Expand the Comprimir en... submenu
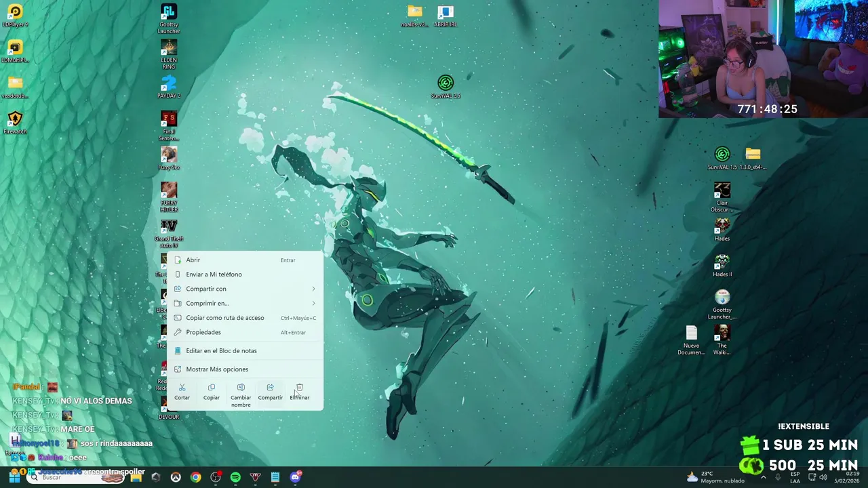Screen dimensions: 868x488 tap(245, 303)
